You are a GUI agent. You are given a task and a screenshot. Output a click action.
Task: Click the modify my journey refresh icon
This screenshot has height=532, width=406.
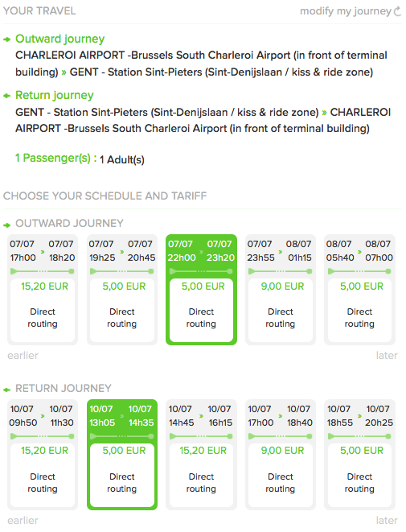coord(397,11)
